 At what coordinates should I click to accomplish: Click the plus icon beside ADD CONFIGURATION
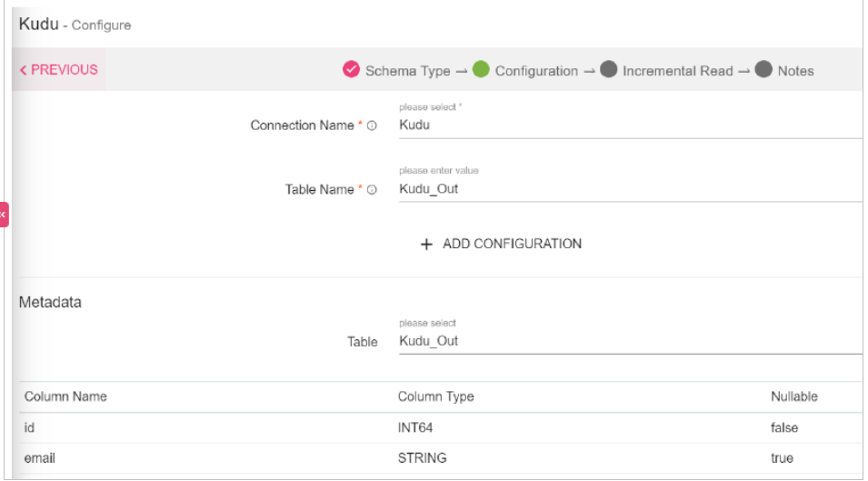click(x=426, y=244)
